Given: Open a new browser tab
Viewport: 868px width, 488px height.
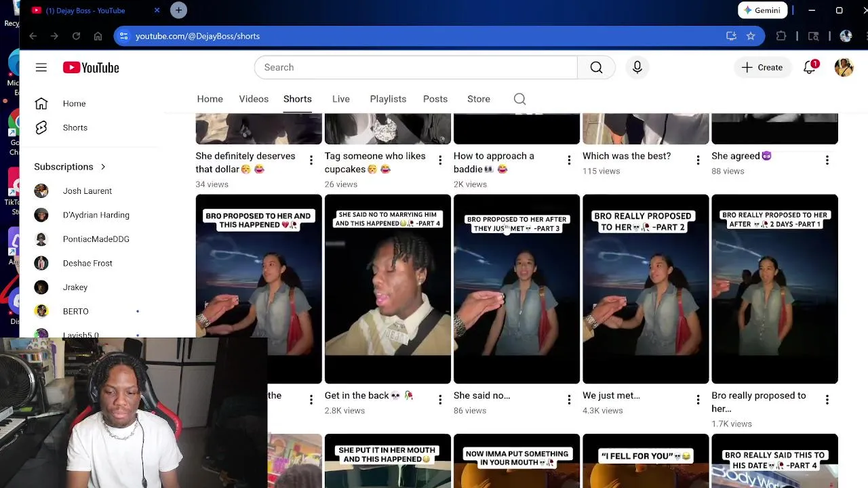Looking at the screenshot, I should pyautogui.click(x=178, y=10).
